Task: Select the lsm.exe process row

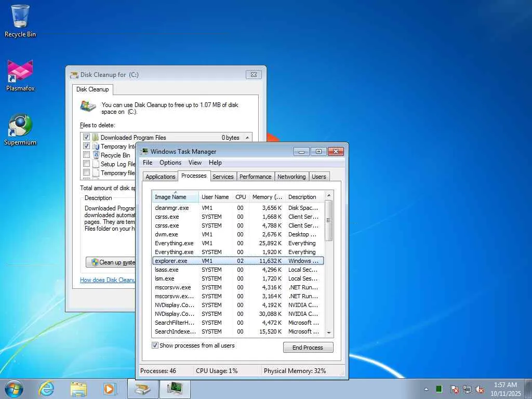Action: point(237,278)
